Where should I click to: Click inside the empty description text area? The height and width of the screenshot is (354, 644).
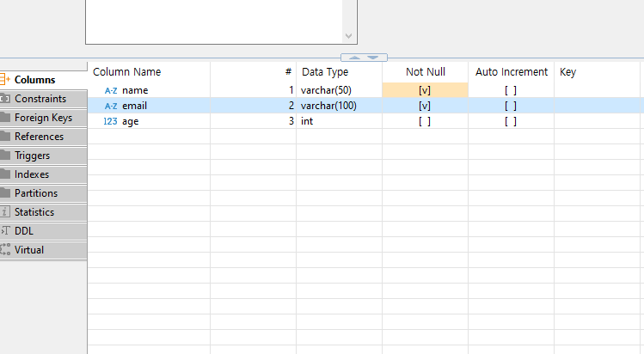point(214,21)
